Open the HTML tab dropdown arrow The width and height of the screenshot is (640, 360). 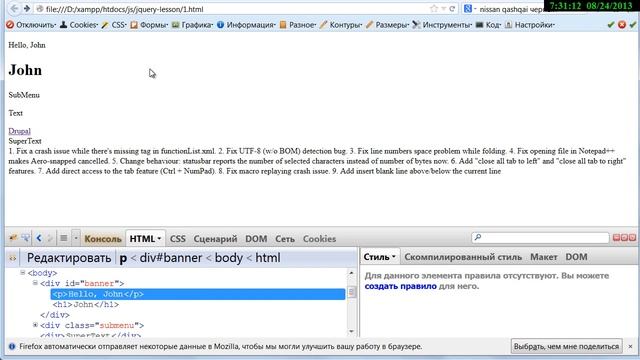click(x=159, y=239)
